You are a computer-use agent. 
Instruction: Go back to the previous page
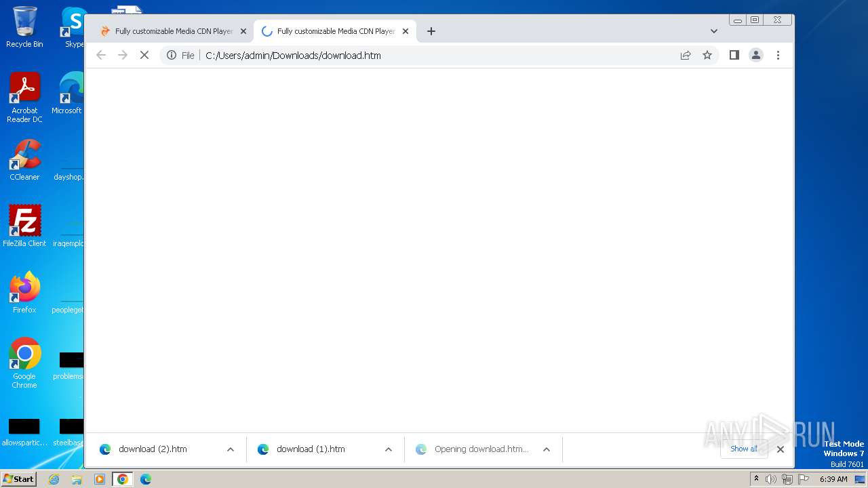(101, 56)
